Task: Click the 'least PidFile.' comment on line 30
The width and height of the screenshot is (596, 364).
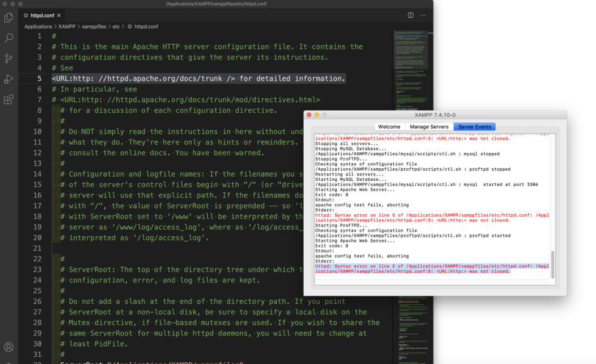Action: (94, 344)
